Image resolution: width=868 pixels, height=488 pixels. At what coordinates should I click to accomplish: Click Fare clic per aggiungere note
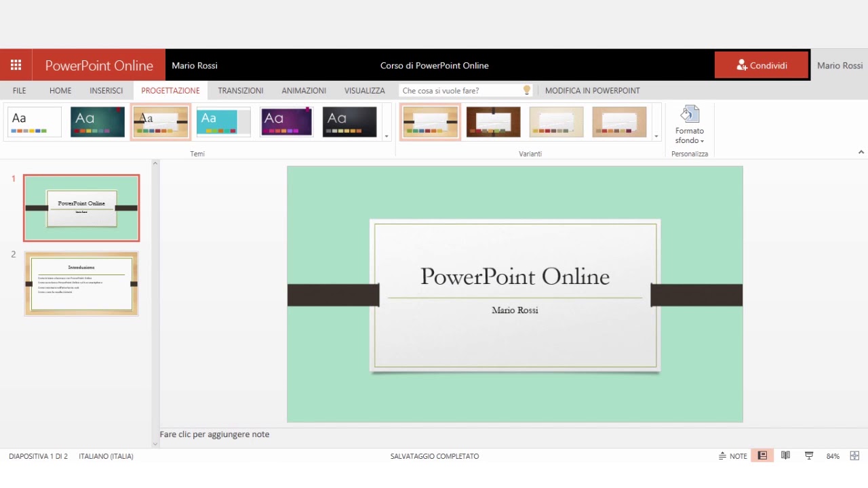[214, 434]
